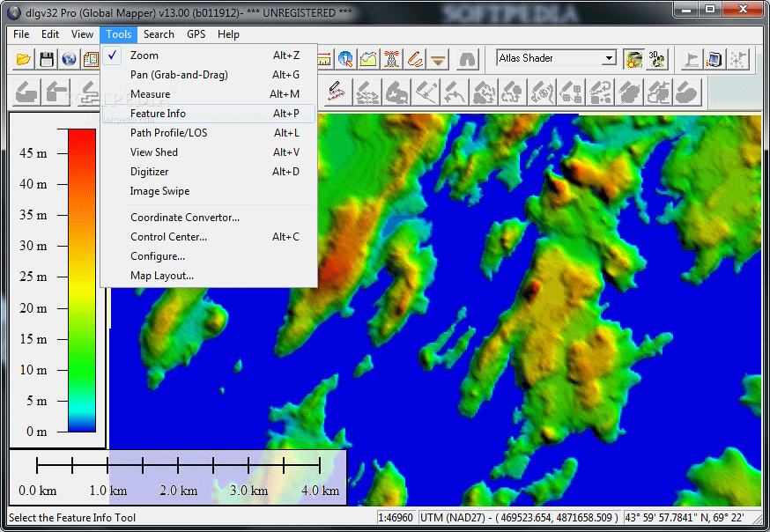770x532 pixels.
Task: Expand the Atlas Shader dropdown arrow
Action: tap(609, 58)
